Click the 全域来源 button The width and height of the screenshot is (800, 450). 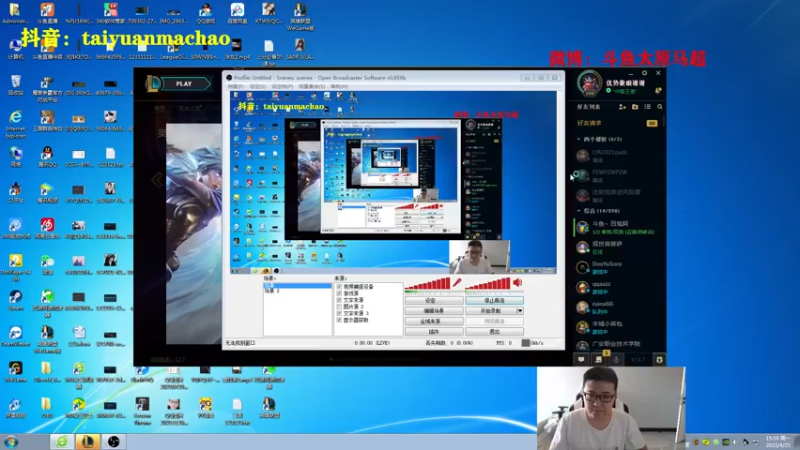click(x=434, y=321)
